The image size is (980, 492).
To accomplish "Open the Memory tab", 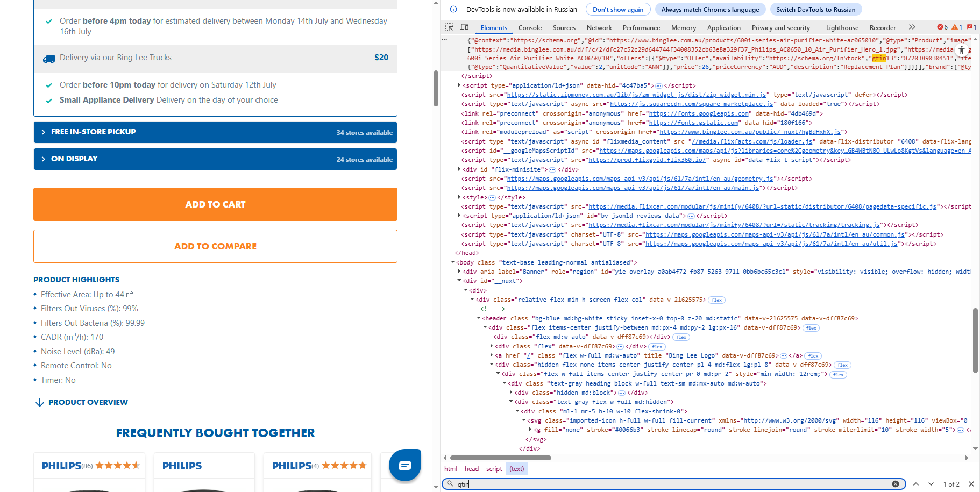I will point(683,28).
